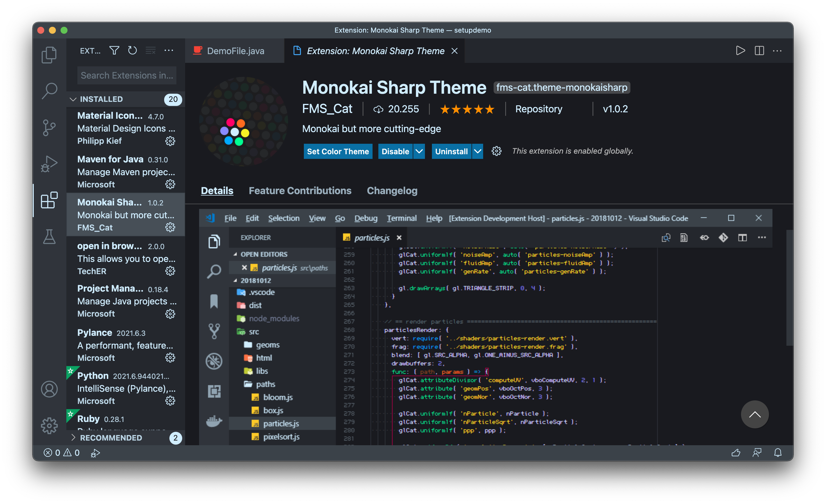Open Extensions views and more actions menu

pos(169,51)
